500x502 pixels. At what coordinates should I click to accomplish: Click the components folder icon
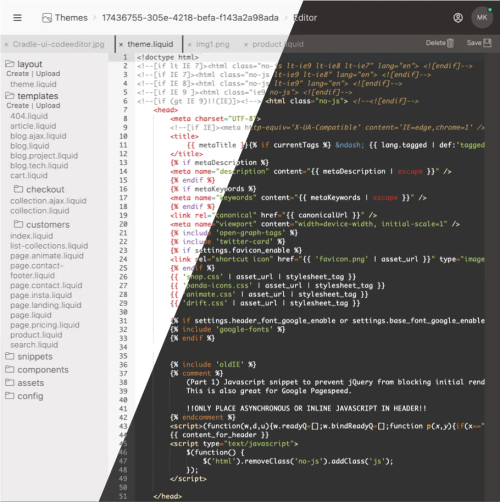tap(10, 369)
